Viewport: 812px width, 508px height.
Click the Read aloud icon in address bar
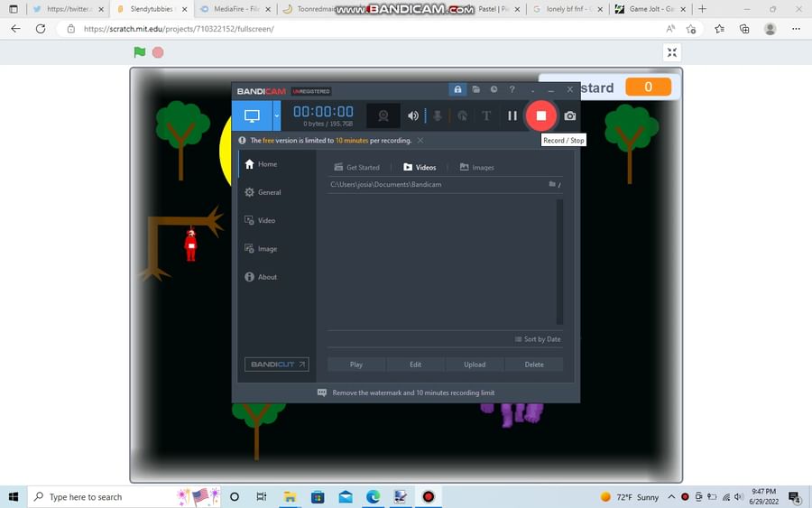point(670,29)
